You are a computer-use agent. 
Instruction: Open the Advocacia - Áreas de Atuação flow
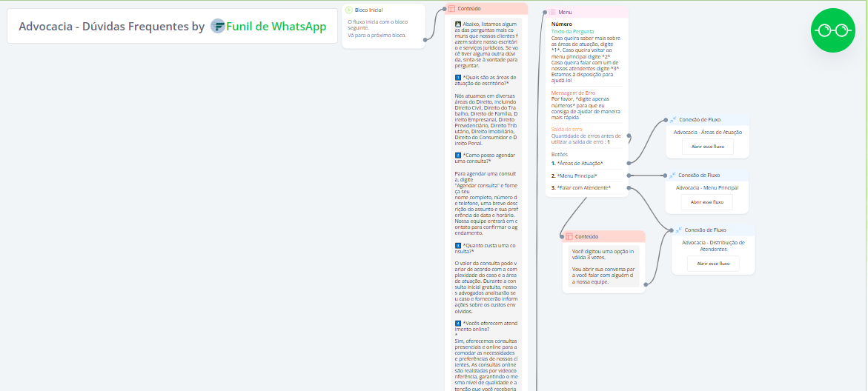point(707,146)
